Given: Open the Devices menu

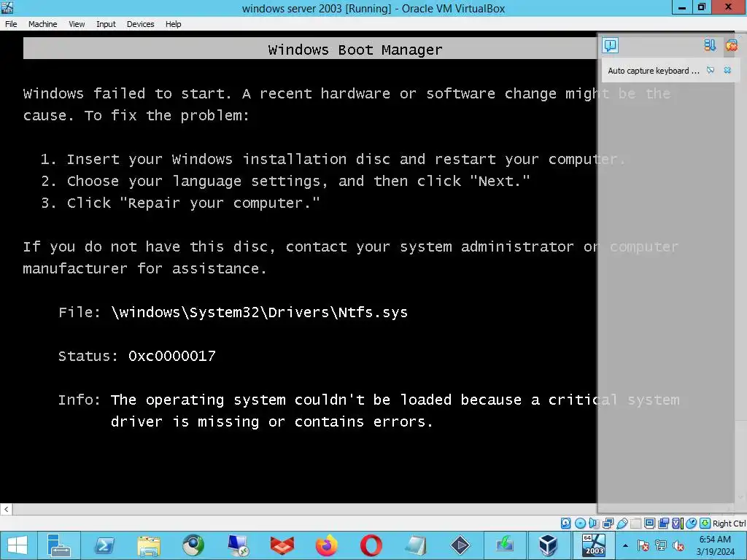Looking at the screenshot, I should tap(140, 24).
